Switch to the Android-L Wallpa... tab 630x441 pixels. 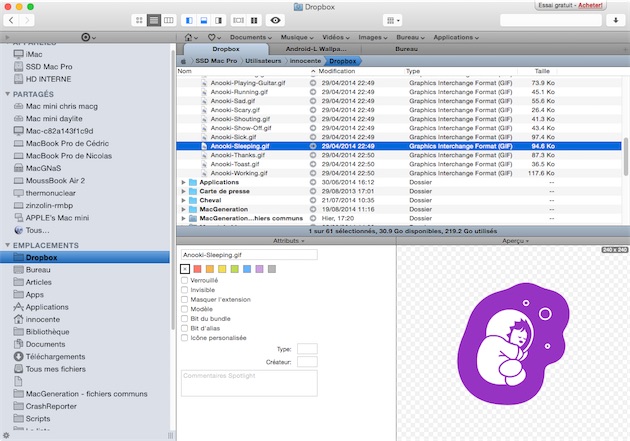point(315,49)
